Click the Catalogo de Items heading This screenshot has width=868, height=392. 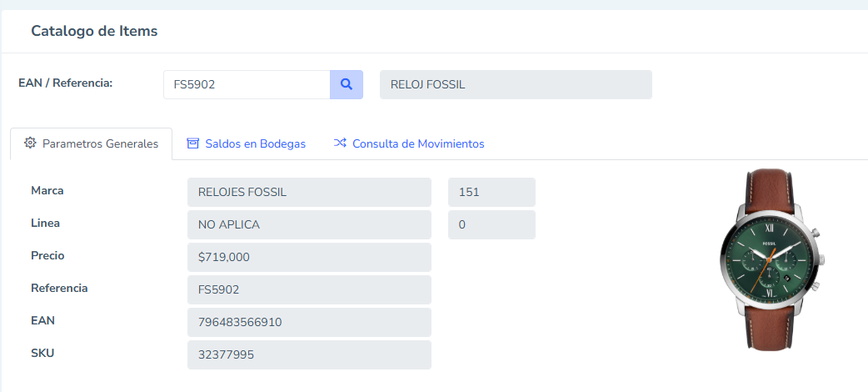pyautogui.click(x=94, y=31)
